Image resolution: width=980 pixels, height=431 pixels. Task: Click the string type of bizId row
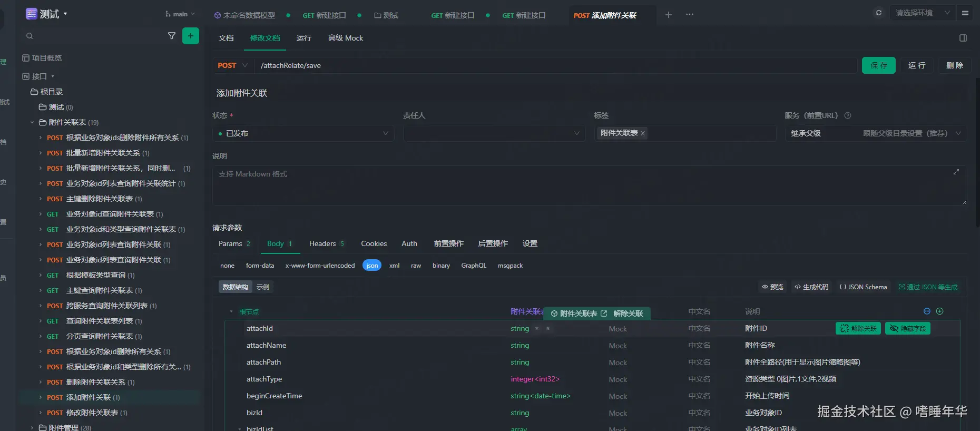pos(520,413)
